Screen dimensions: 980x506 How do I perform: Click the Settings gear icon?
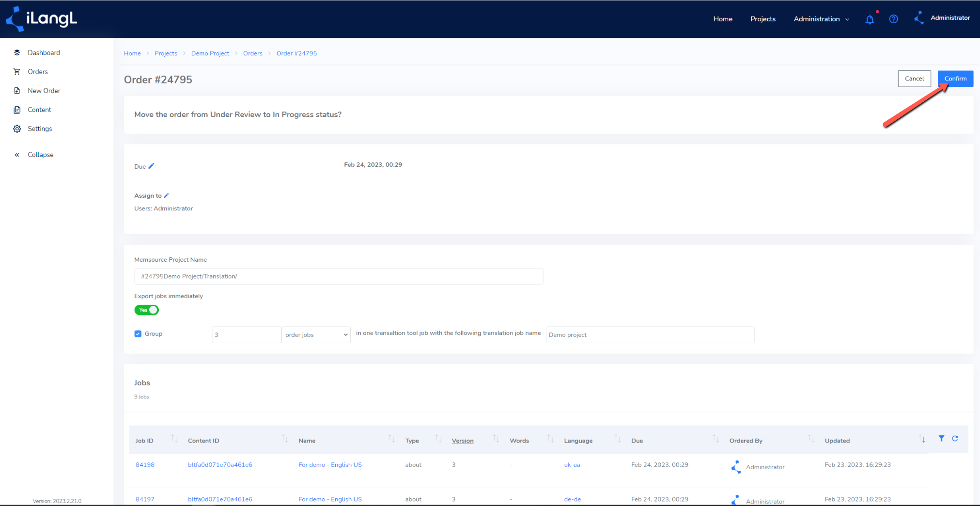pos(17,128)
